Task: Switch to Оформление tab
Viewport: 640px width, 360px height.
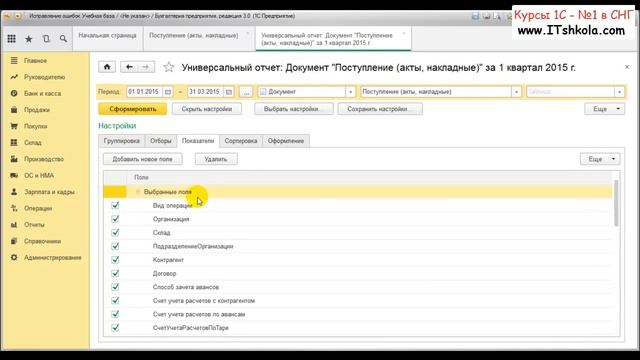Action: (286, 141)
